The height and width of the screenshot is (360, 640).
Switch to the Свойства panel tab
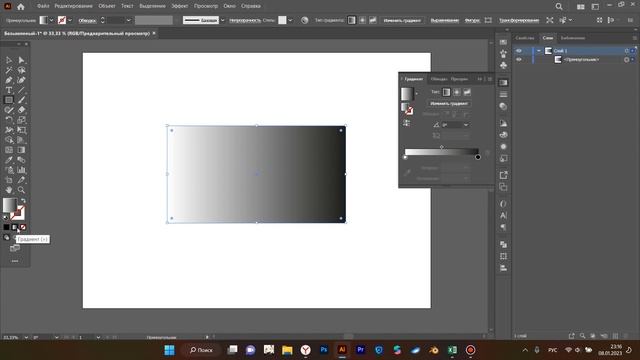[x=524, y=38]
